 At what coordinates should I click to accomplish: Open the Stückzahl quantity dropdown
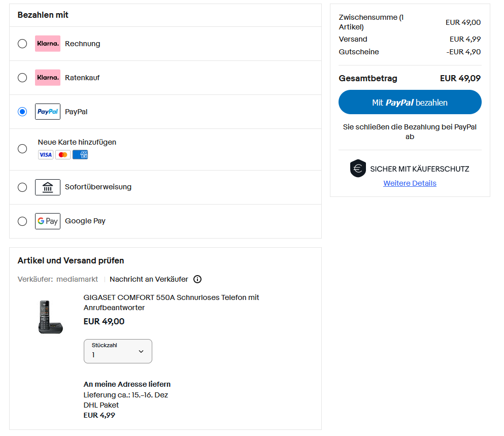[x=118, y=351]
